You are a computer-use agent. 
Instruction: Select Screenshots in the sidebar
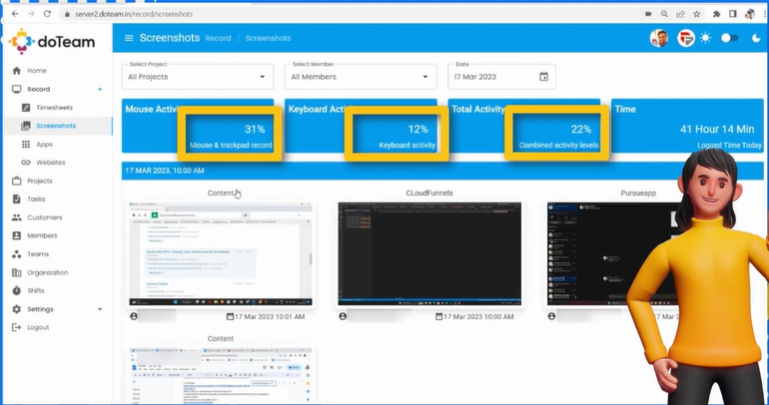(x=56, y=126)
